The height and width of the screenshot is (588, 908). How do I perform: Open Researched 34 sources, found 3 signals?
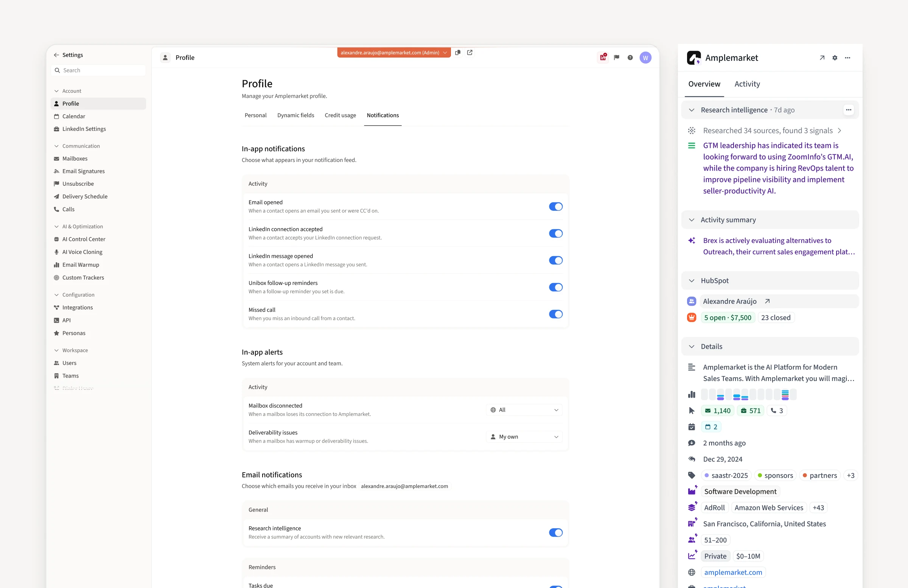pos(772,131)
